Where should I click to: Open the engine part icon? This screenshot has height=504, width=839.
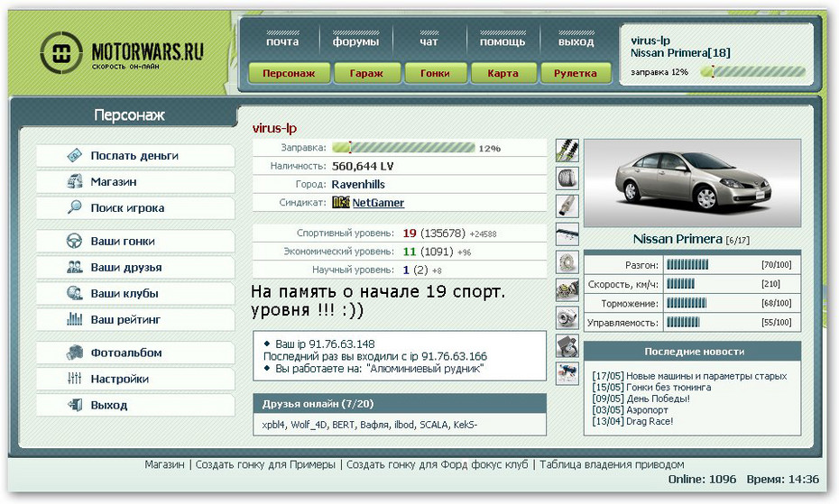click(x=567, y=290)
